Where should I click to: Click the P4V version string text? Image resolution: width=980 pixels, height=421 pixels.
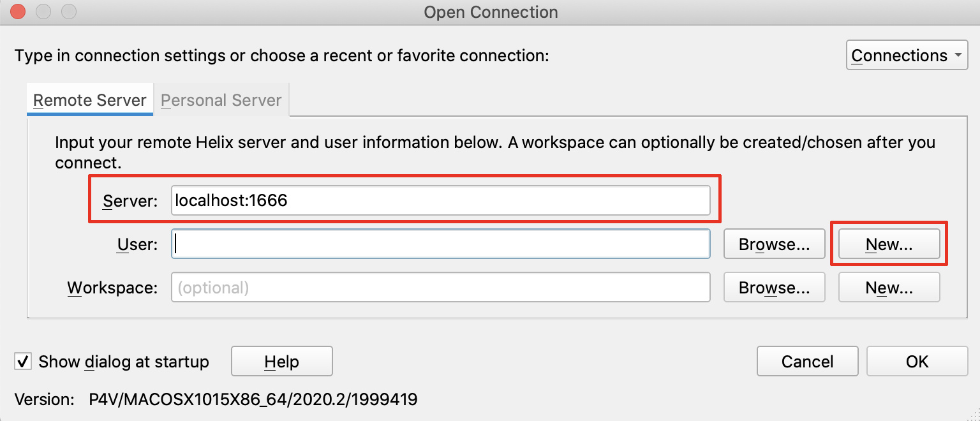click(253, 400)
